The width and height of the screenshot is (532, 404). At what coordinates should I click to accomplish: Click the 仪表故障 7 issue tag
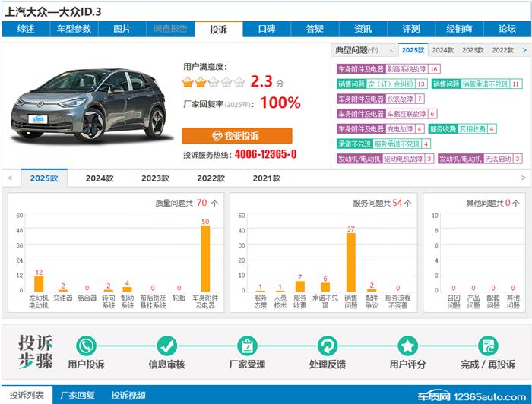click(x=381, y=99)
